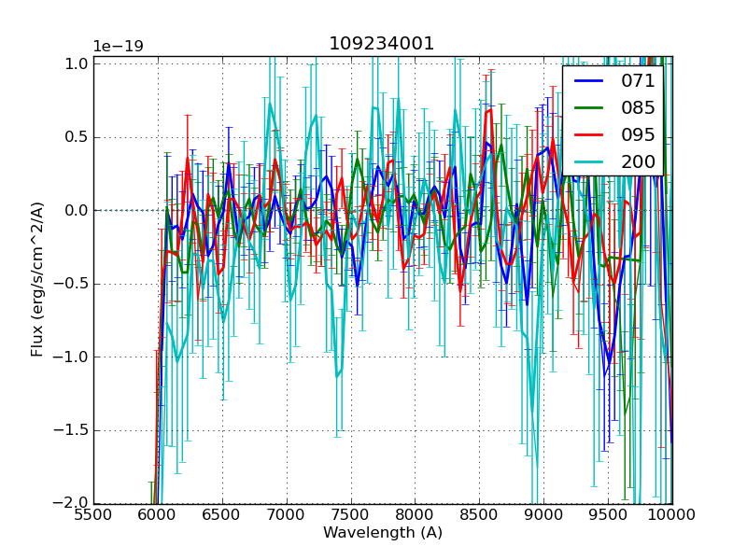Click the 1e-19 exponent label
Viewport: 747px width, 560px height.
[117, 47]
